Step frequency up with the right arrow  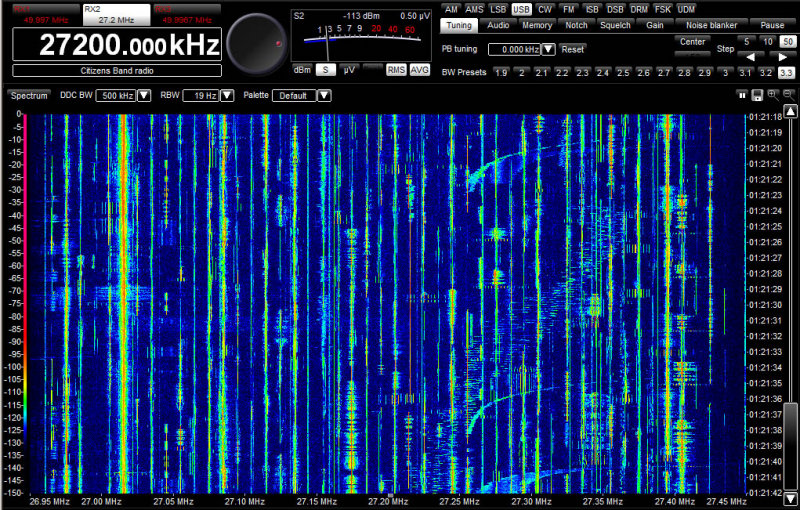pyautogui.click(x=783, y=57)
